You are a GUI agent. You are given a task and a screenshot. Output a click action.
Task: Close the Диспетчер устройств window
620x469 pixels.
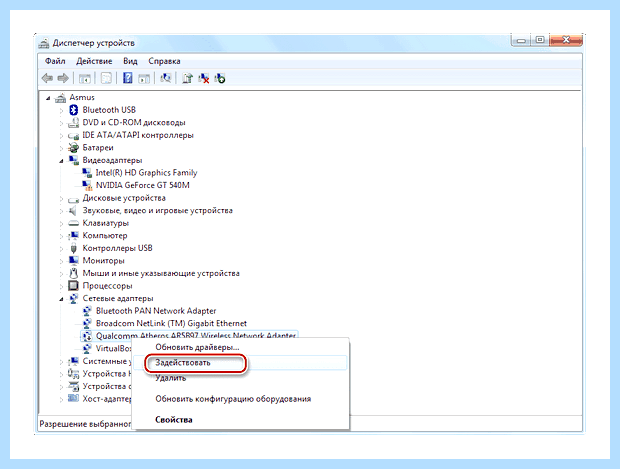point(566,40)
